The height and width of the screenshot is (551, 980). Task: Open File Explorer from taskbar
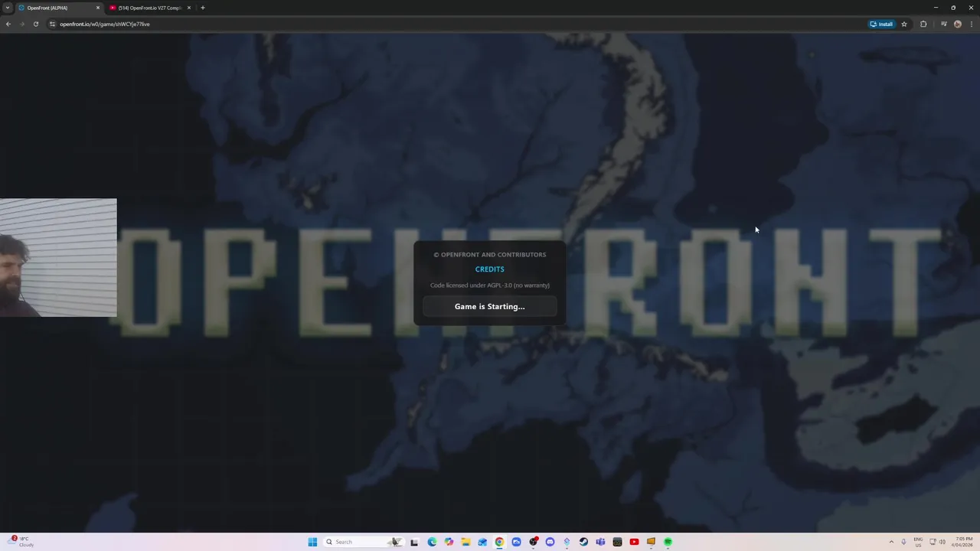click(465, 542)
